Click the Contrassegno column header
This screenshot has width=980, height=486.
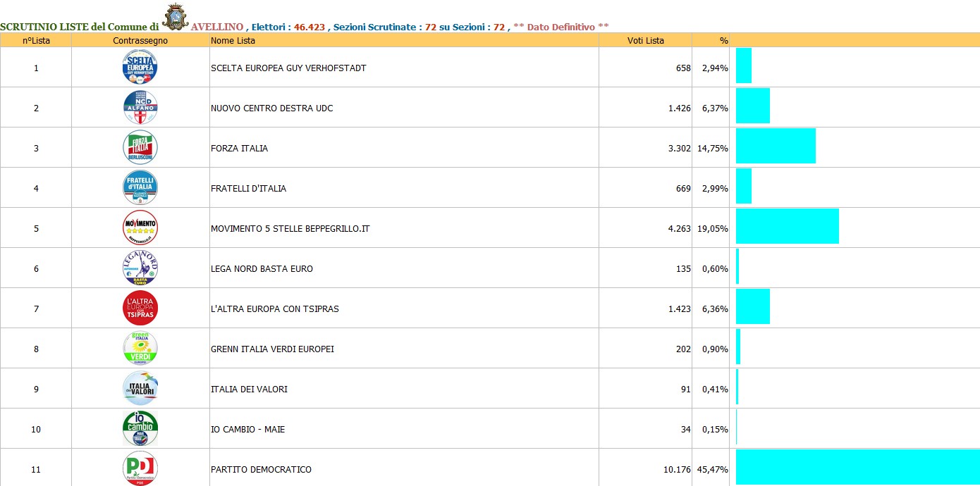coord(140,41)
